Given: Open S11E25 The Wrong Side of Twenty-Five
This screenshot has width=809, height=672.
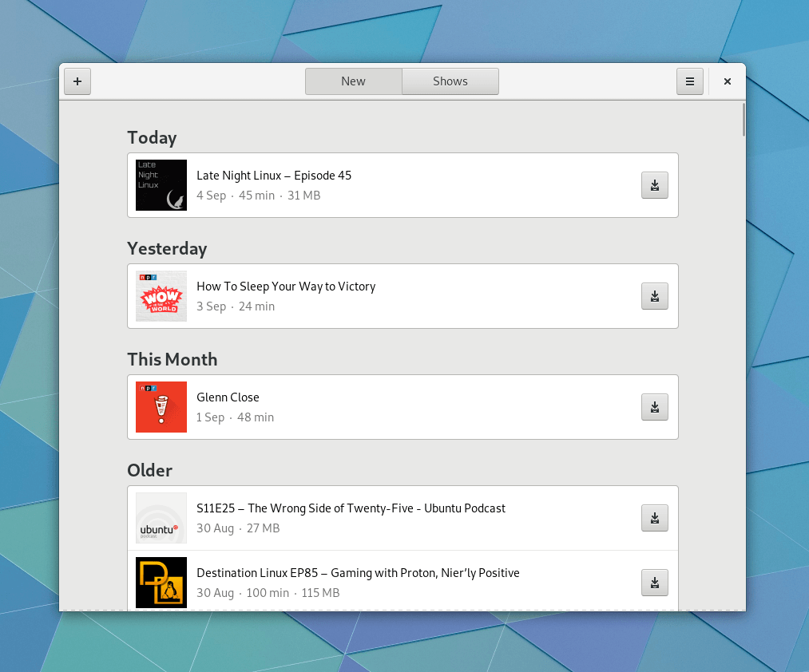Looking at the screenshot, I should tap(351, 508).
